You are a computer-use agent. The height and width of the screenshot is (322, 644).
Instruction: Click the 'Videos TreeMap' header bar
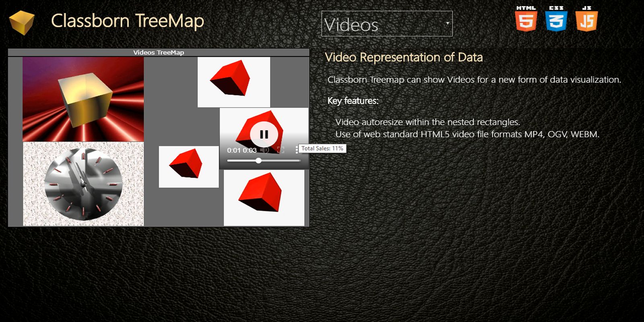point(159,52)
